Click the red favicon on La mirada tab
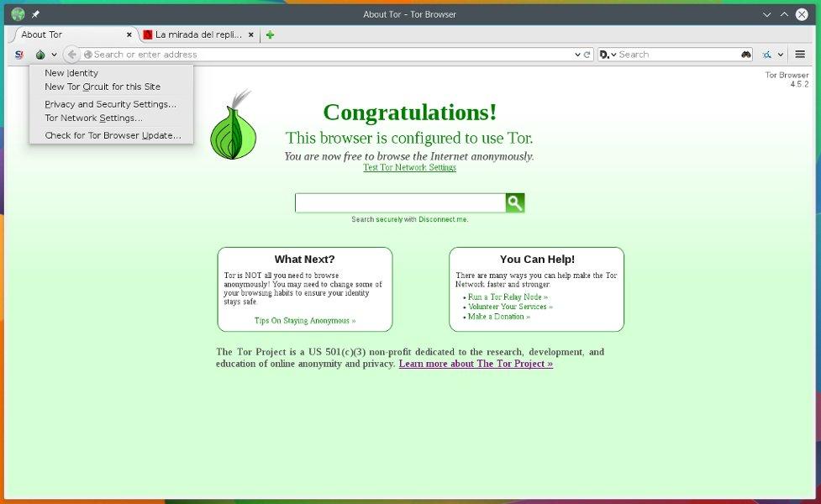The image size is (821, 504). (x=148, y=34)
